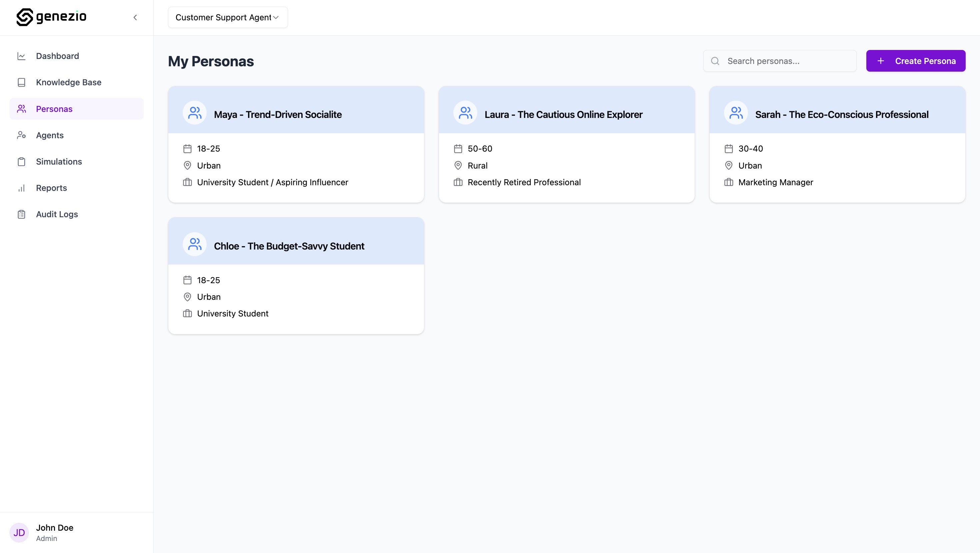This screenshot has width=980, height=553.
Task: Open the Dashboard section via its chart icon
Action: pyautogui.click(x=21, y=56)
